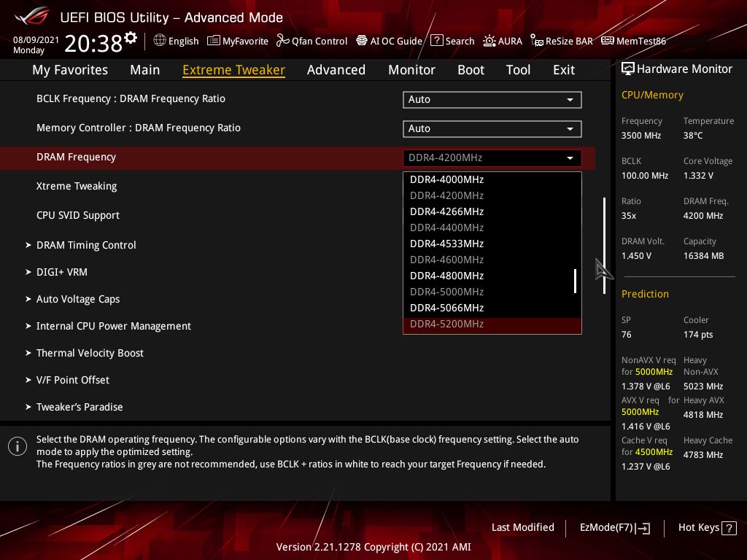Open the My Favorites tab
This screenshot has width=747, height=560.
pos(70,69)
